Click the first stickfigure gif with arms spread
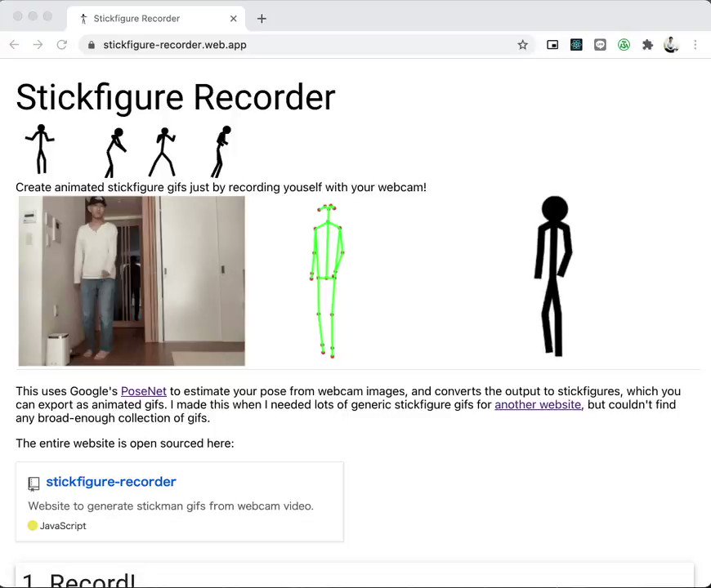This screenshot has width=711, height=588. tap(40, 149)
